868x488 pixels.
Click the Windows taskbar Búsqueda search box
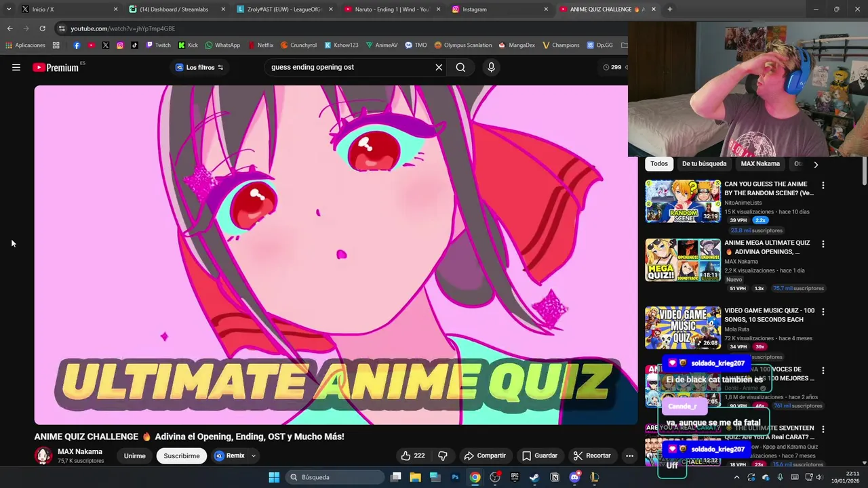[334, 477]
